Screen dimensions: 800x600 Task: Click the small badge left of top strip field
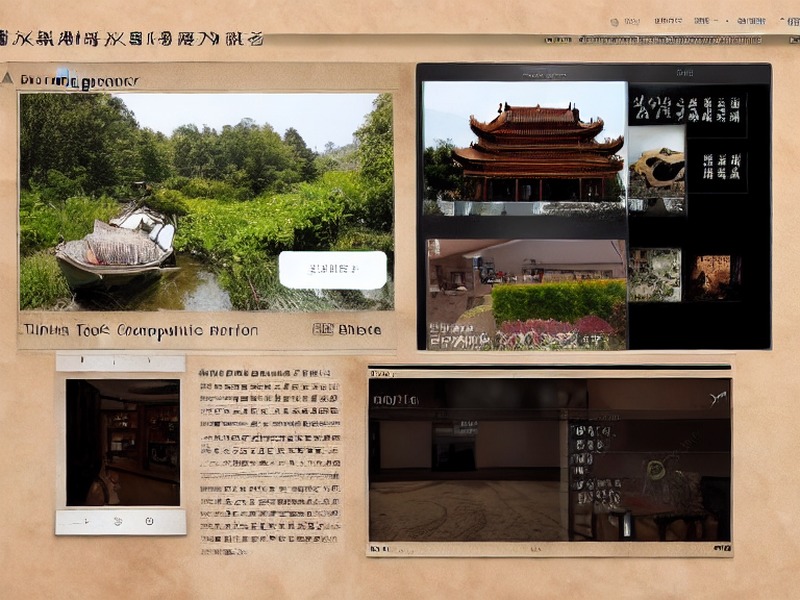558,40
